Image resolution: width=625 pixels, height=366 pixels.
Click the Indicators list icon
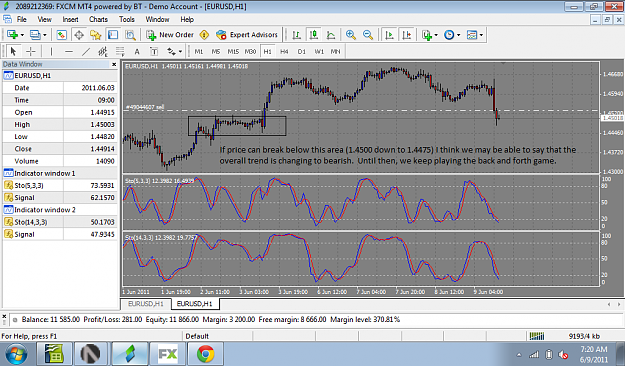(427, 35)
